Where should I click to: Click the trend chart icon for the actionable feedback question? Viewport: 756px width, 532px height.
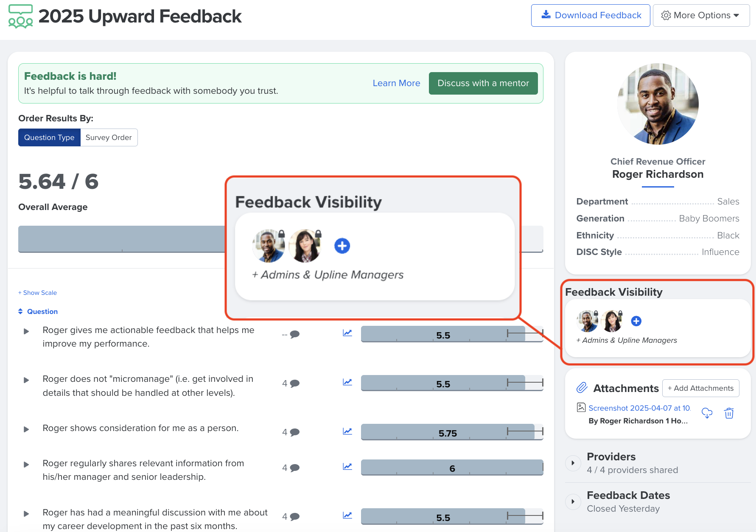pos(347,333)
